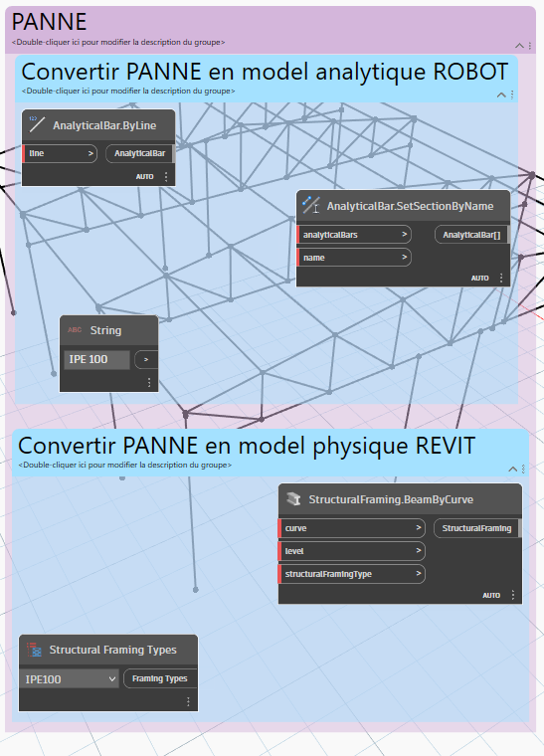The height and width of the screenshot is (756, 544).
Task: Click the AnalyticalBar.ByLine node line icon
Action: coord(37,124)
